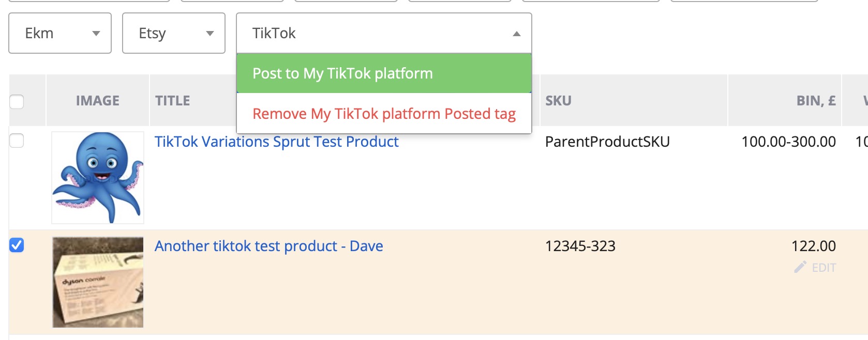Screen dimensions: 868x340
Task: Click the Dyson box product thumbnail
Action: point(98,282)
